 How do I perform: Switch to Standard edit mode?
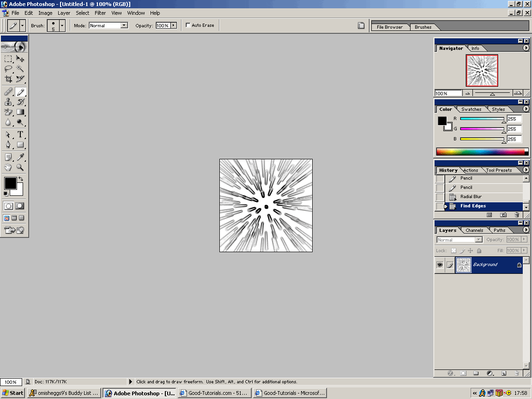(x=8, y=206)
